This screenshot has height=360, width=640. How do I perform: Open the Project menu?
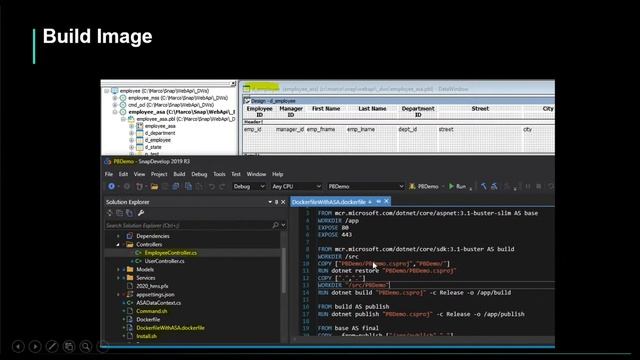pos(159,174)
